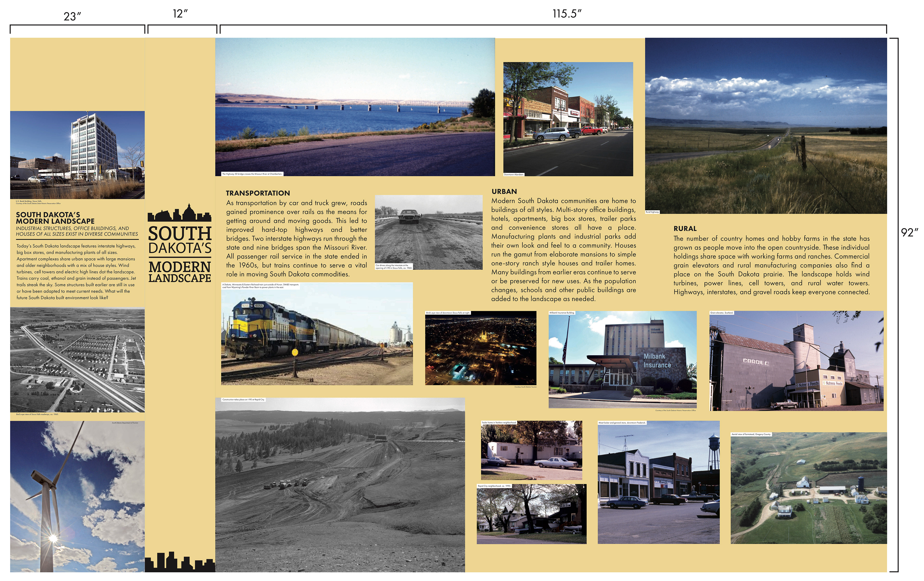Click the capitol skyline silhouette graphic
Image resolution: width=924 pixels, height=581 pixels.
(180, 212)
